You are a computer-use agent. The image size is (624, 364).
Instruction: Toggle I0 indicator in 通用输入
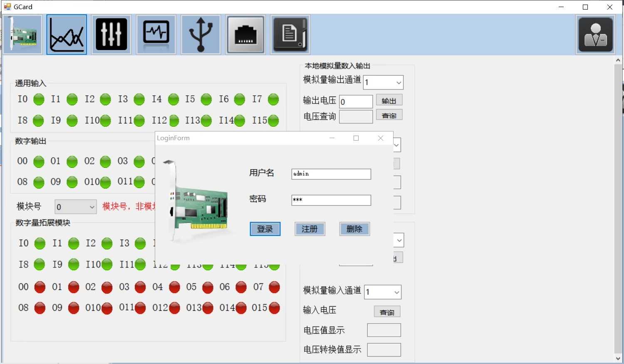click(39, 99)
